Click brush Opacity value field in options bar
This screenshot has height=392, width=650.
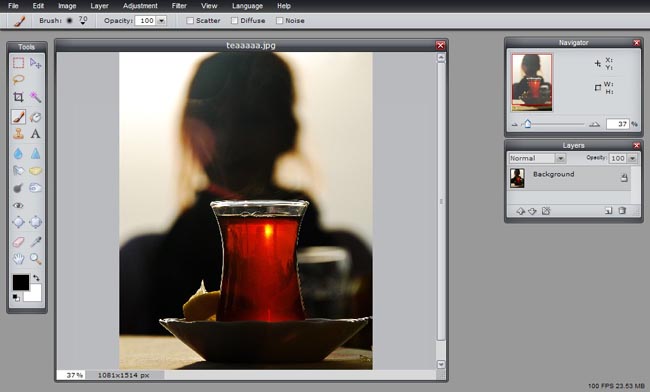[x=146, y=21]
